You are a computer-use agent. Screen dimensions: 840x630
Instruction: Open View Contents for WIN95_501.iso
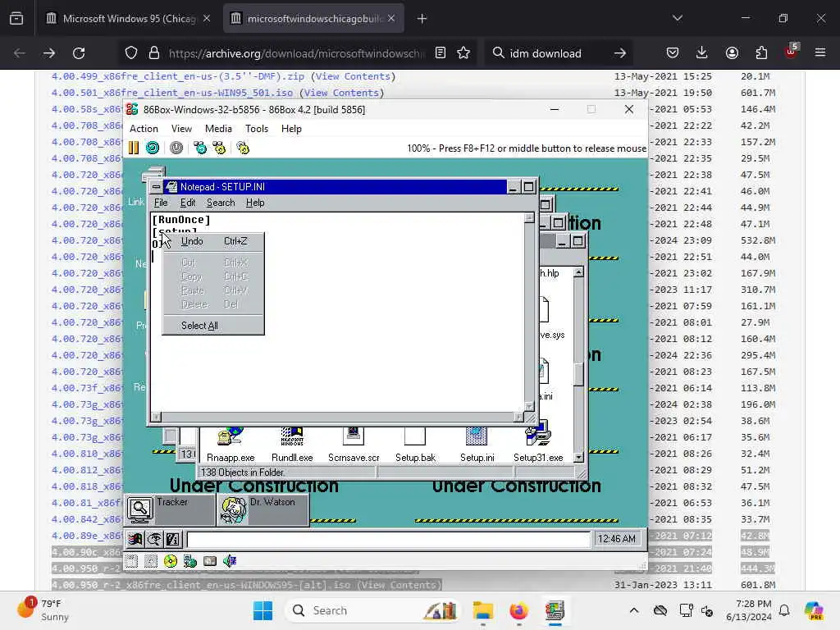coord(344,93)
